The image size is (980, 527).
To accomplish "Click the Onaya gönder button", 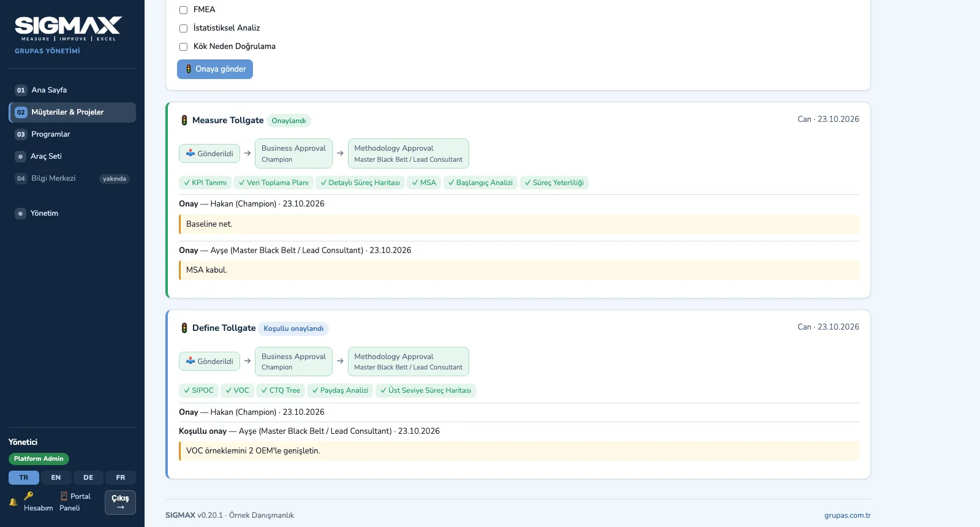I will (215, 69).
